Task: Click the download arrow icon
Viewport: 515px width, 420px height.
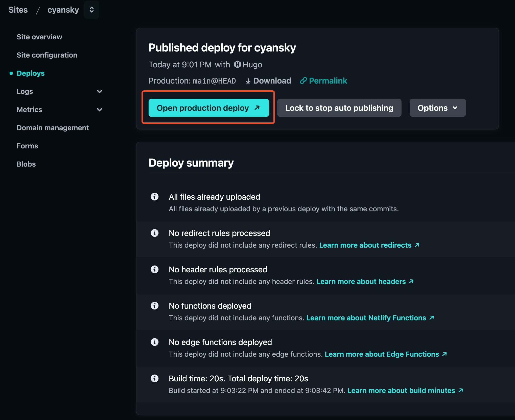Action: coord(248,81)
